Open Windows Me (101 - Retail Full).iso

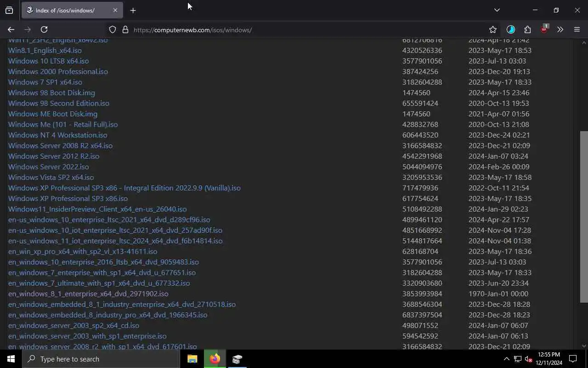[x=63, y=124]
